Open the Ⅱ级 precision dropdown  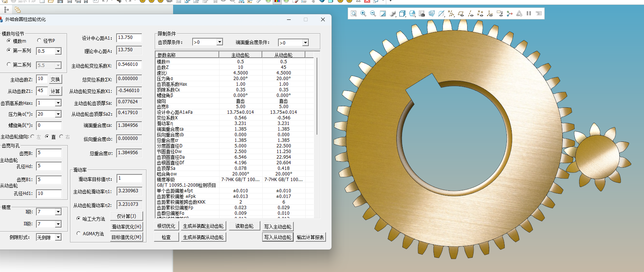coord(58,224)
